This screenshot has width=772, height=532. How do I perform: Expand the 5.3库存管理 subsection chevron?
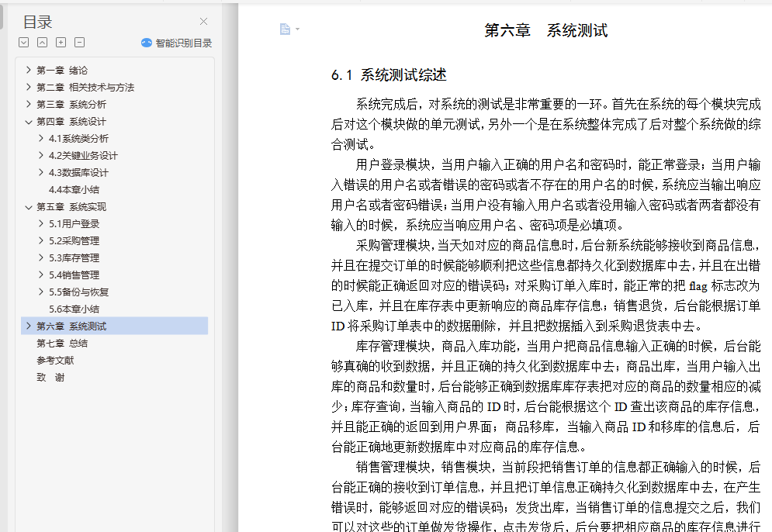click(x=41, y=257)
